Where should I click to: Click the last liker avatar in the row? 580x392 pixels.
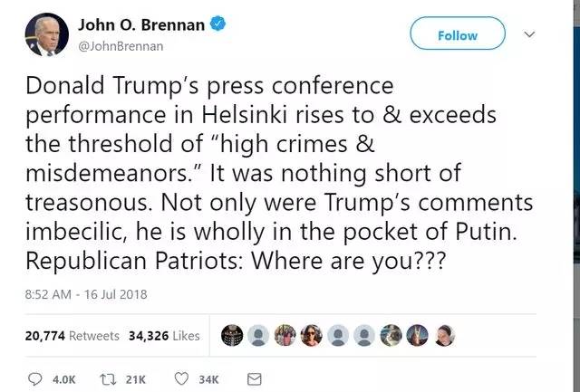pos(445,335)
